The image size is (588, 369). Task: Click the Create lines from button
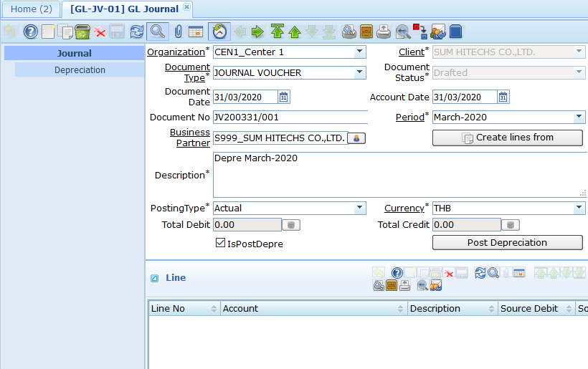(x=508, y=138)
